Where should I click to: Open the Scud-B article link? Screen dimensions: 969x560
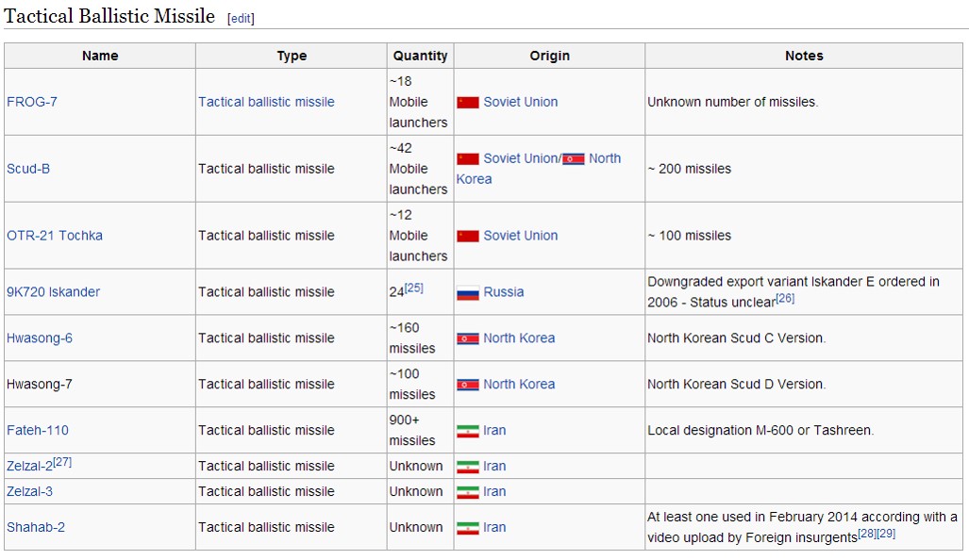pyautogui.click(x=27, y=169)
